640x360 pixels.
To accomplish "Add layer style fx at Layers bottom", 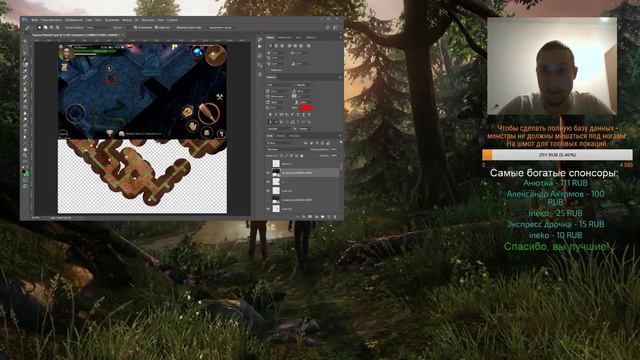I will pyautogui.click(x=303, y=217).
